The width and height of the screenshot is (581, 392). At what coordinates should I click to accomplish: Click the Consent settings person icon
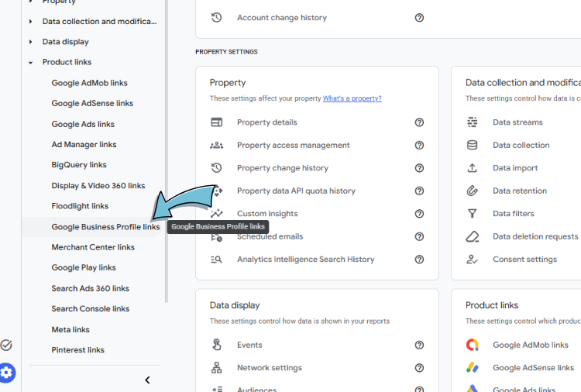(472, 260)
